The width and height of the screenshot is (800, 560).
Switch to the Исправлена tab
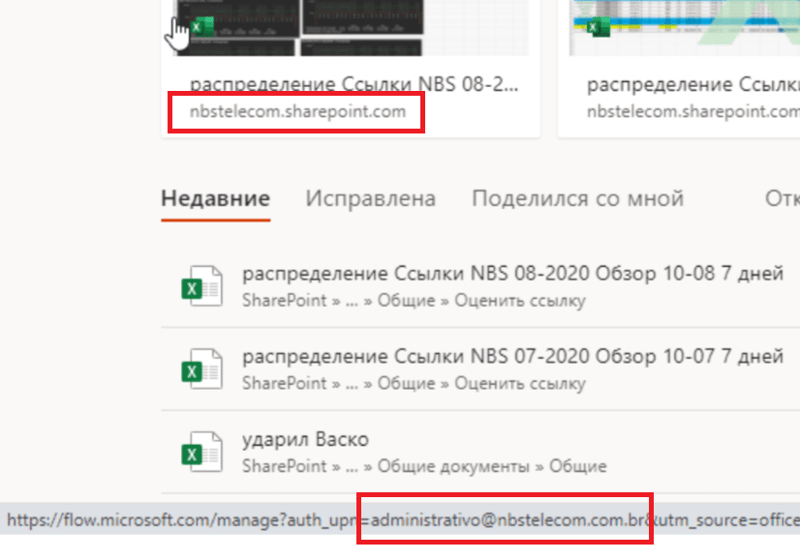click(x=370, y=198)
